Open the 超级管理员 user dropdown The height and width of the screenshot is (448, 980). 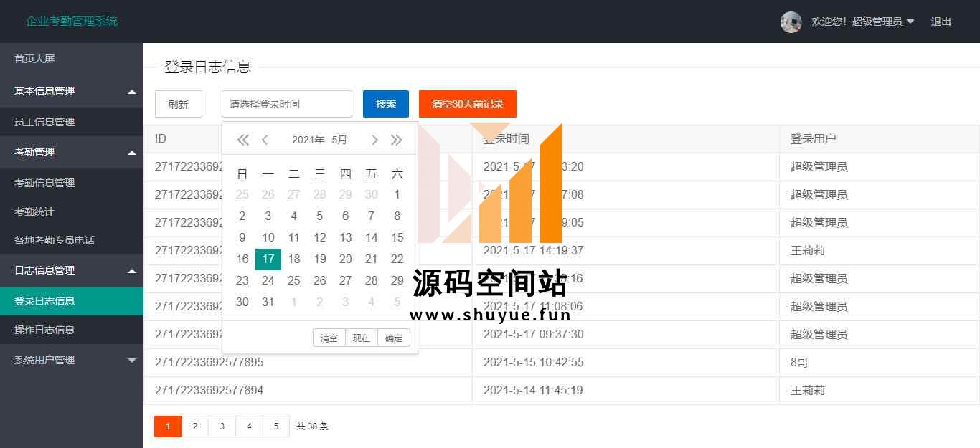tap(882, 22)
